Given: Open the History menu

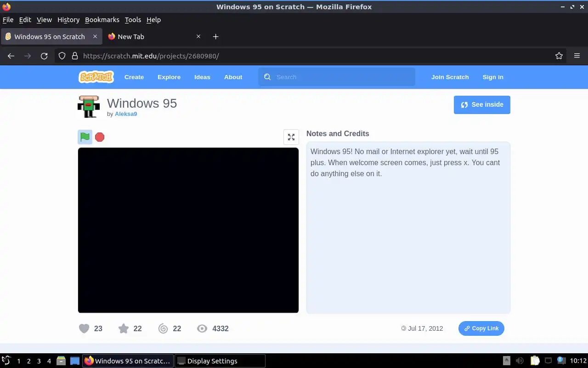Looking at the screenshot, I should point(68,20).
